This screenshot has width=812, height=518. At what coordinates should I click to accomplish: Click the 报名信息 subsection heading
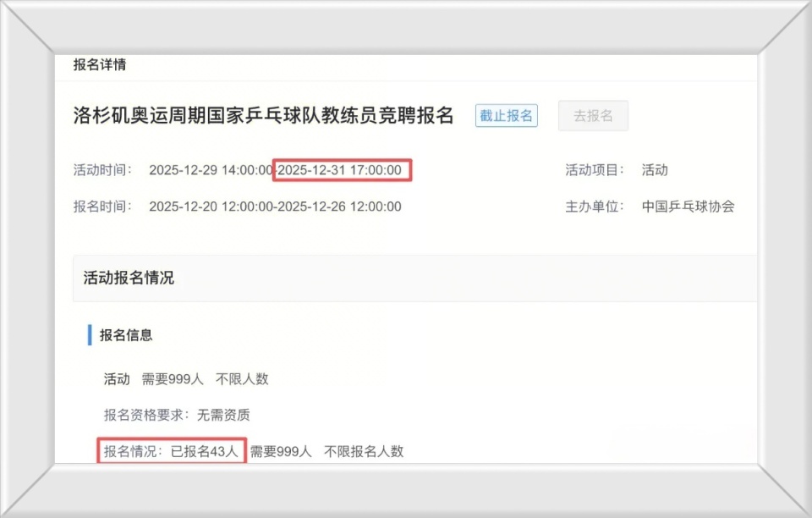pos(126,335)
